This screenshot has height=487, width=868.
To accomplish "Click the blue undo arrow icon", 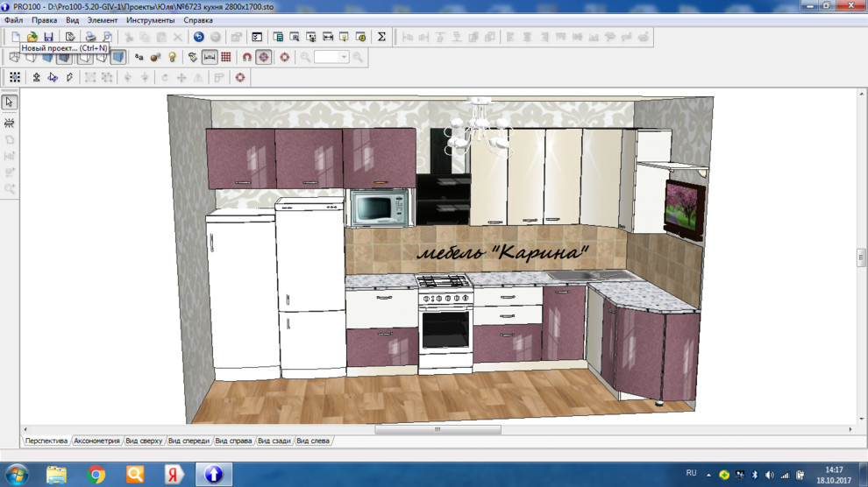I will pos(199,37).
